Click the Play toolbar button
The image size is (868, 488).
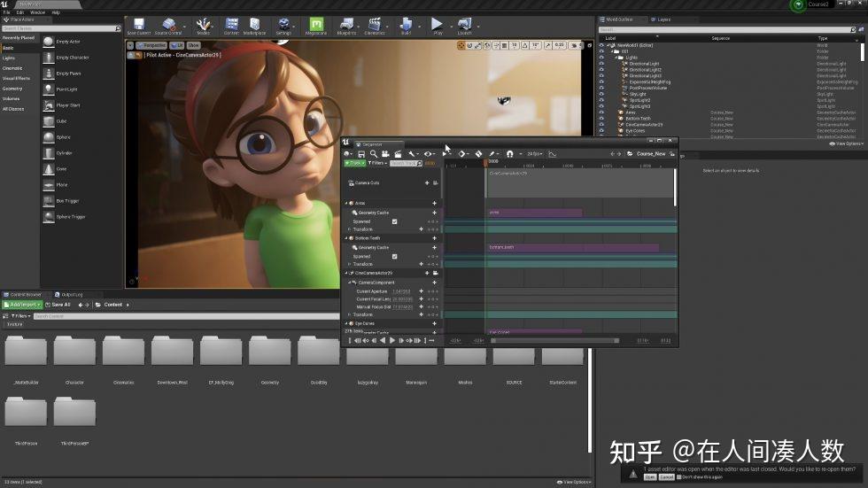pyautogui.click(x=438, y=26)
